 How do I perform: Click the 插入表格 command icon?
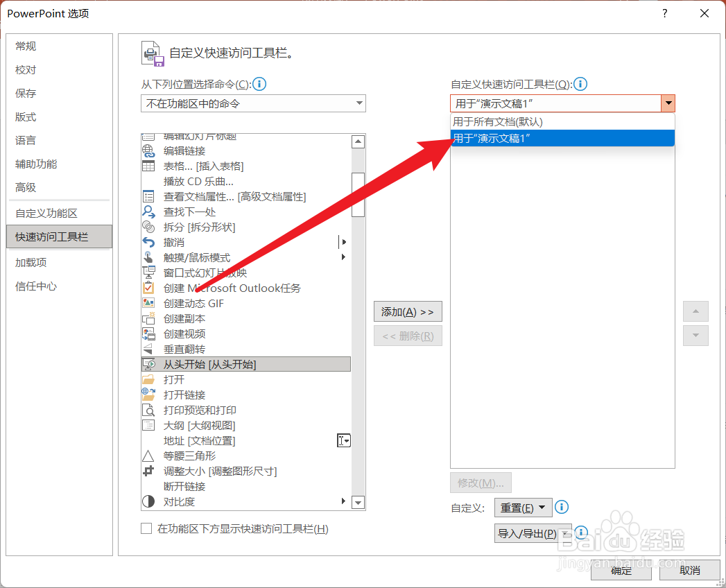(149, 166)
